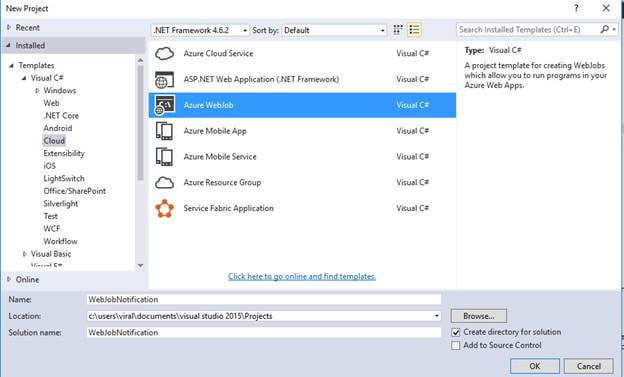This screenshot has width=624, height=377.
Task: Click the Location path text field
Action: click(x=259, y=316)
